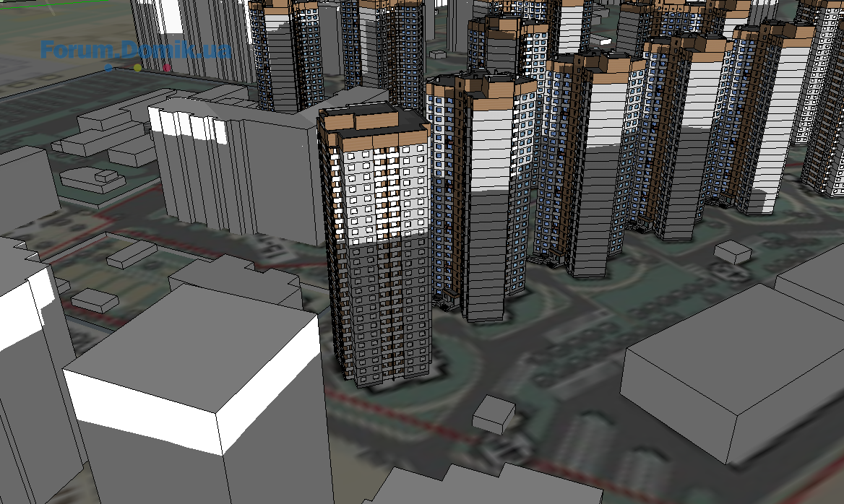The height and width of the screenshot is (504, 844).
Task: Select the small gray box right of the towers
Action: pyautogui.click(x=733, y=252)
